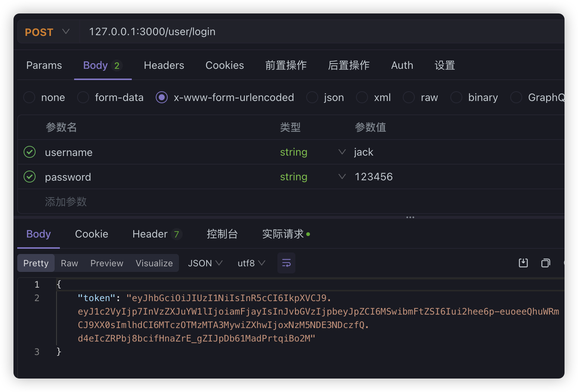Click the Raw view button
Image resolution: width=578 pixels, height=392 pixels.
point(70,263)
